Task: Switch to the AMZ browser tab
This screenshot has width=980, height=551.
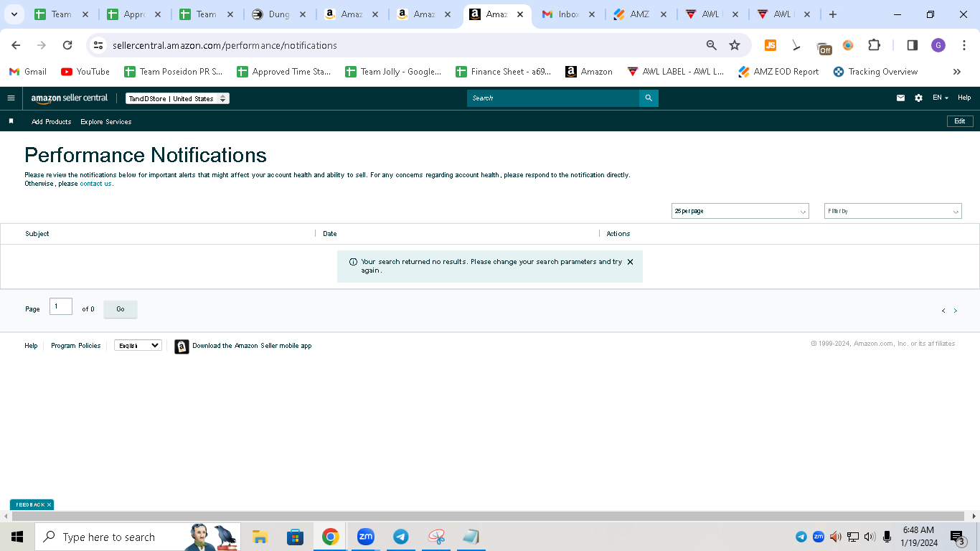Action: [x=639, y=14]
